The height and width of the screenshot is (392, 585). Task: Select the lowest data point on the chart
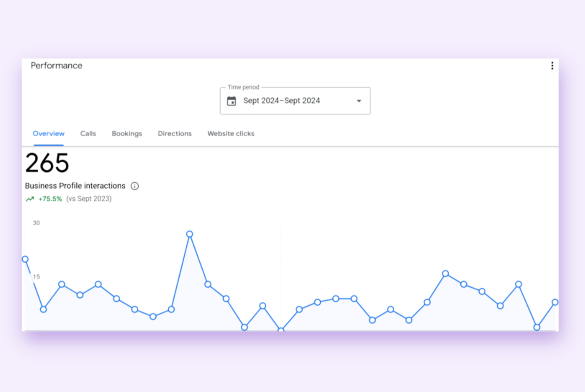[x=281, y=330]
